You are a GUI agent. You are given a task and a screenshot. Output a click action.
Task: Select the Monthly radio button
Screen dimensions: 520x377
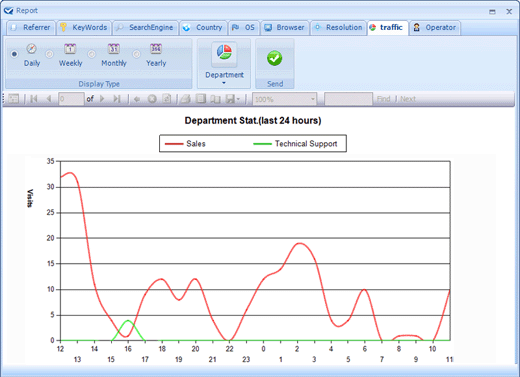coord(92,54)
